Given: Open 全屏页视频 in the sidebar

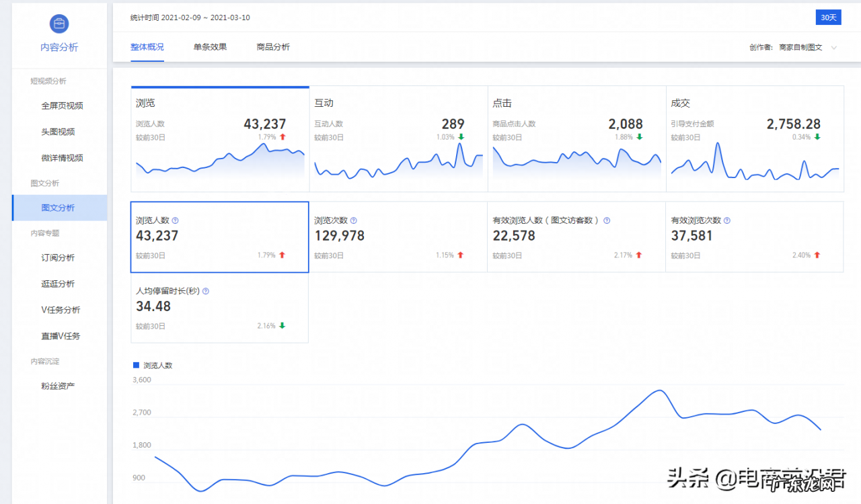Looking at the screenshot, I should pyautogui.click(x=62, y=106).
